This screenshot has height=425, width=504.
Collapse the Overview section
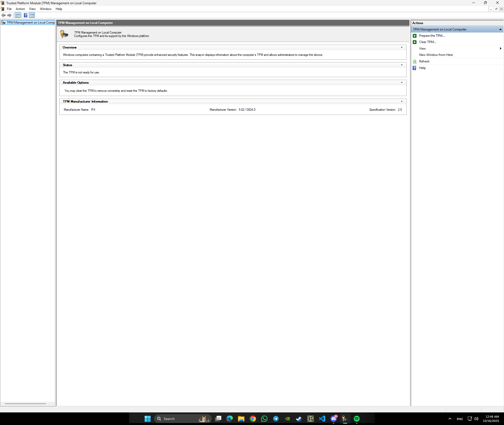[402, 47]
